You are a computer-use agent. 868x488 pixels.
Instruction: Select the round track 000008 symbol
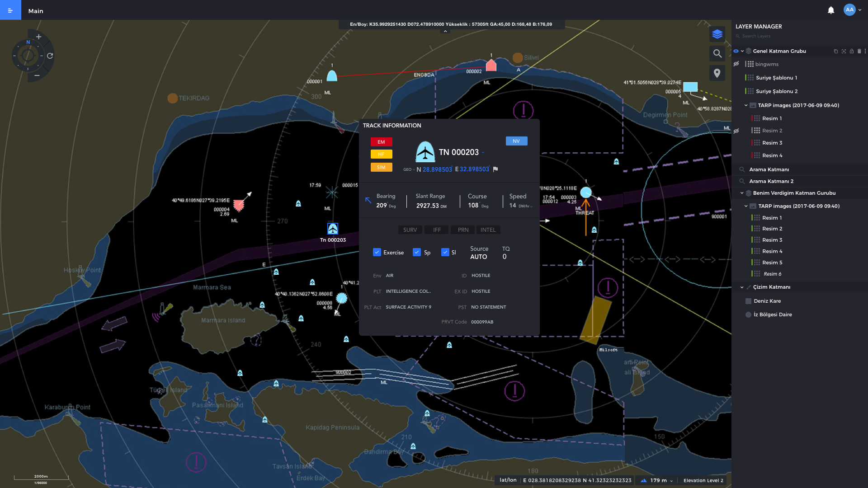342,298
